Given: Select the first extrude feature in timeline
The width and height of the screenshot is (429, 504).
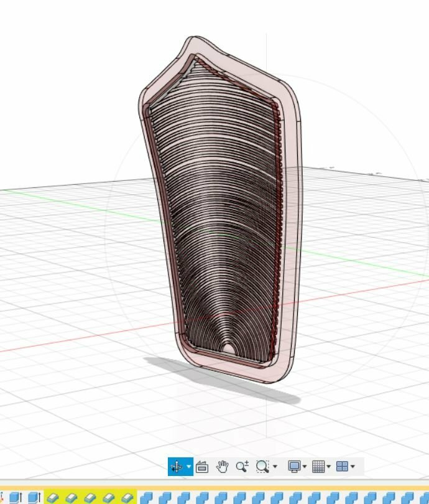Looking at the screenshot, I should 15,497.
